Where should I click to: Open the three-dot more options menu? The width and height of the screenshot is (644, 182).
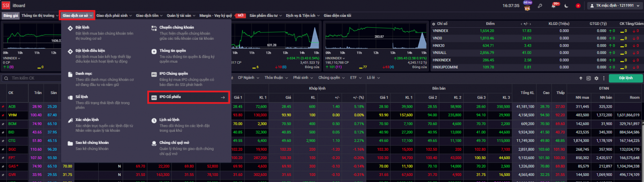pos(604,78)
